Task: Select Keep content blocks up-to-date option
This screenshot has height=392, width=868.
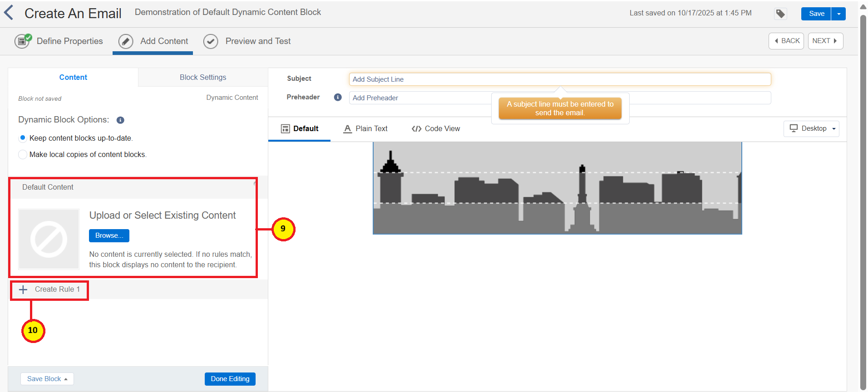Action: (23, 138)
